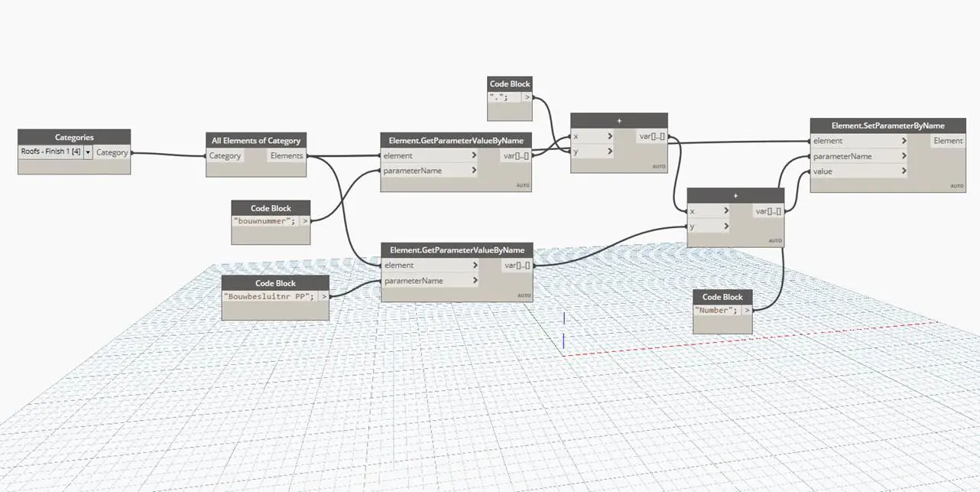Viewport: 980px width, 492px height.
Task: Click parameterName port on GetParameterValueByName fed by bouwnummer
Action: point(430,171)
